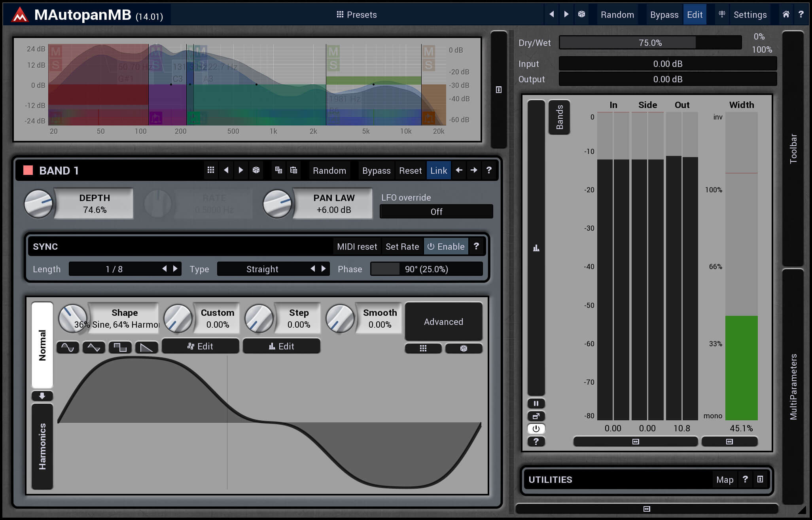Select the square waveform preset icon
This screenshot has width=812, height=520.
tap(120, 347)
